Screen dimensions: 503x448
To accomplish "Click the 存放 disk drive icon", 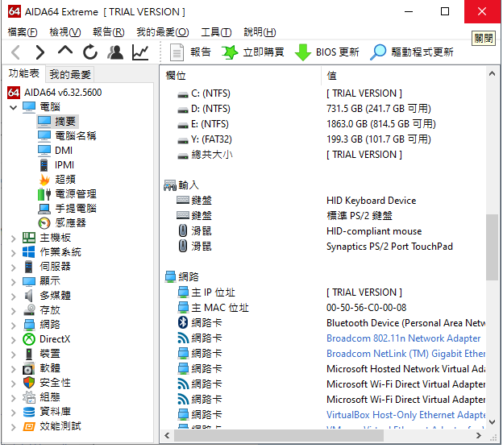I will pyautogui.click(x=29, y=310).
